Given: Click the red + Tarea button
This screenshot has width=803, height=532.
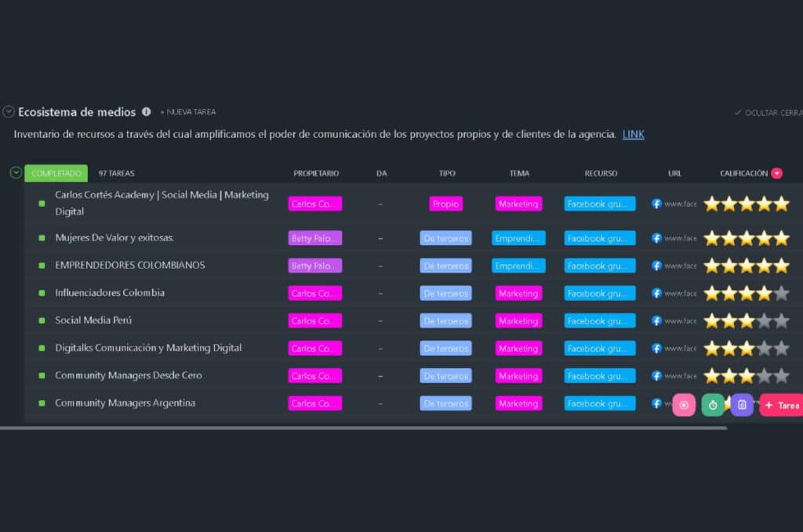Looking at the screenshot, I should coord(782,405).
